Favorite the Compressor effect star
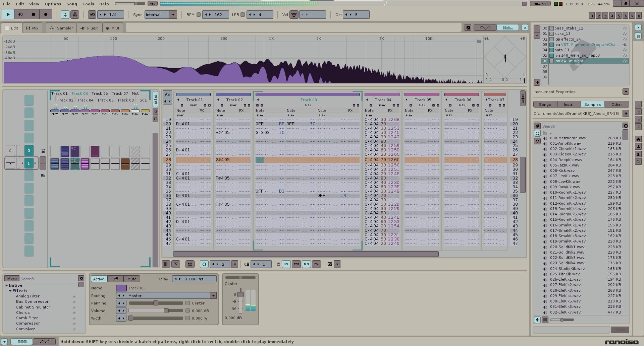Screen dimensions: 644x346 (74, 324)
